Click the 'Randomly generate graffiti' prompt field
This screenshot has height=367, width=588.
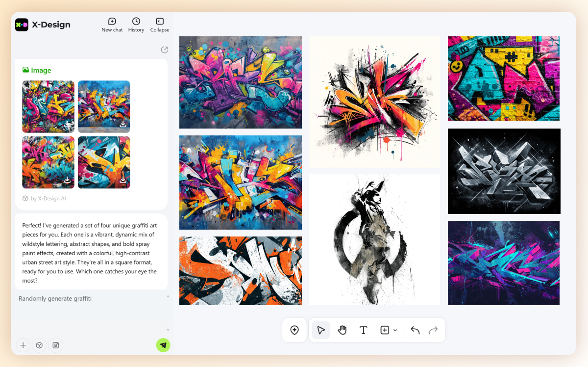91,309
